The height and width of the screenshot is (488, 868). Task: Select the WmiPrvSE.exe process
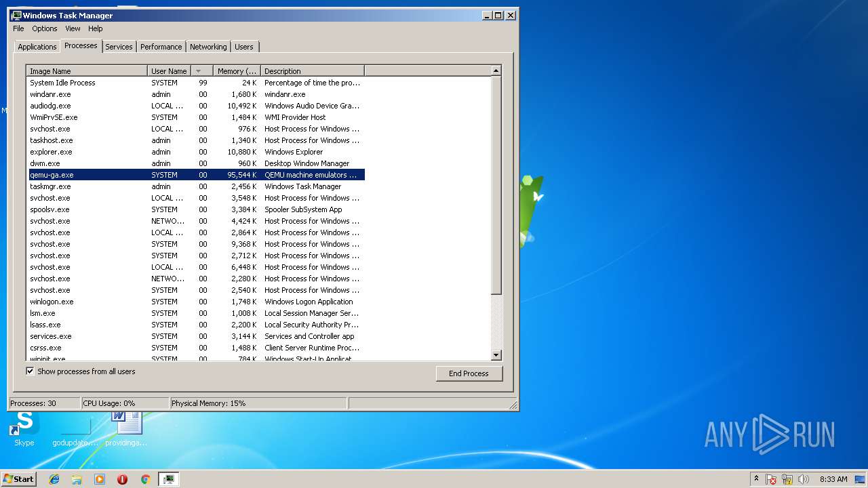click(x=196, y=117)
